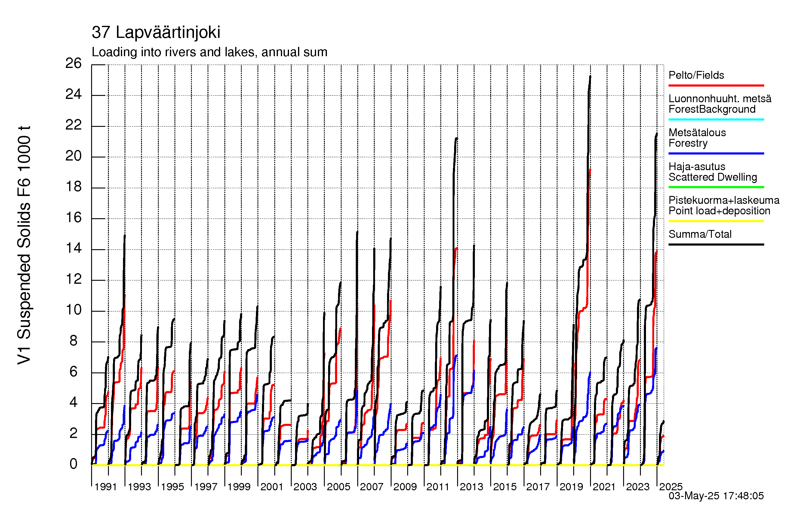
Task: Click the x-axis year label 2009
Action: pyautogui.click(x=405, y=487)
